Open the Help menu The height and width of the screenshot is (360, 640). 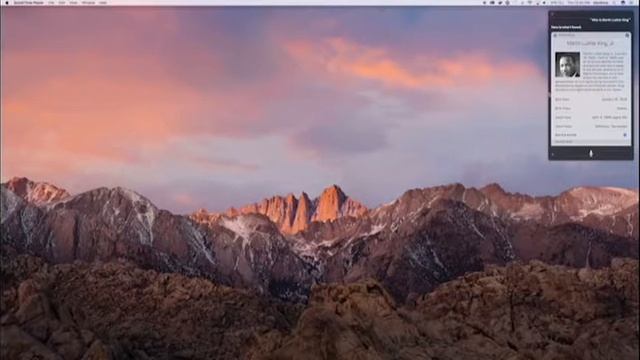[x=103, y=2]
